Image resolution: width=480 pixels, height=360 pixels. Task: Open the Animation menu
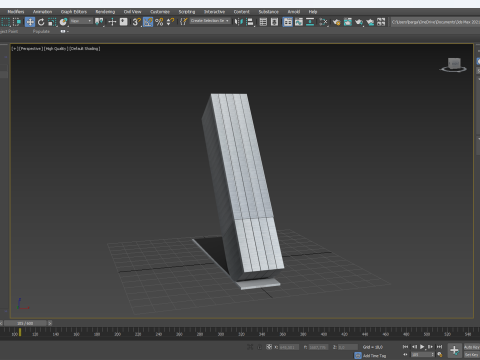(42, 12)
